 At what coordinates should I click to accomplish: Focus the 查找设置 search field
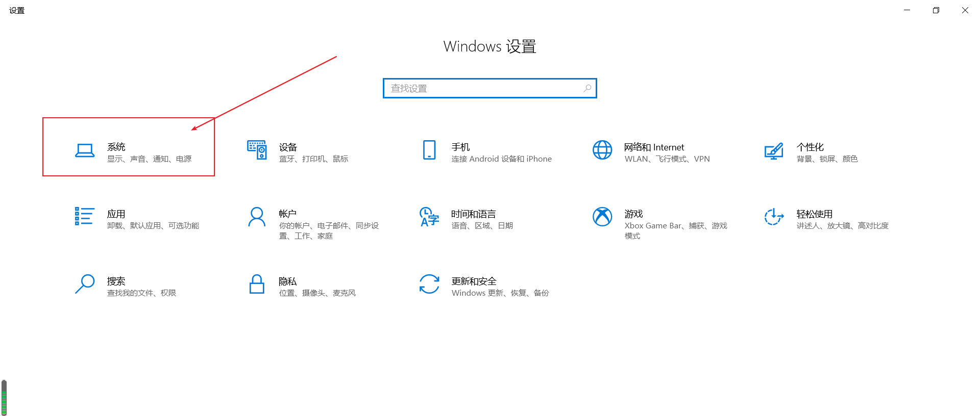(x=490, y=88)
